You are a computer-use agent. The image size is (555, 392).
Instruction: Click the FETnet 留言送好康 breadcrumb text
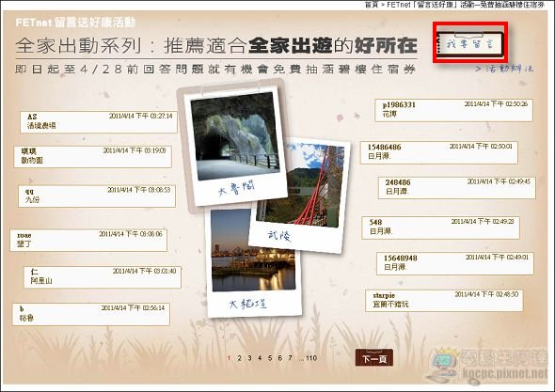coord(465,5)
